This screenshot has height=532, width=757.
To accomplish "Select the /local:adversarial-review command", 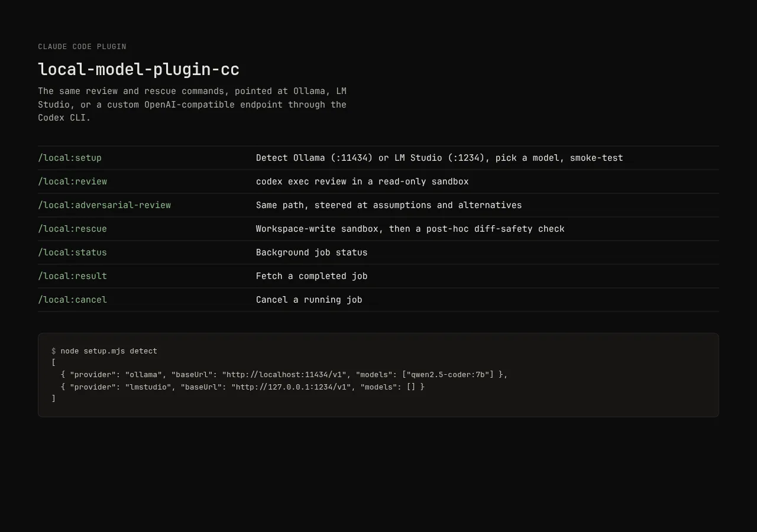I will (105, 205).
